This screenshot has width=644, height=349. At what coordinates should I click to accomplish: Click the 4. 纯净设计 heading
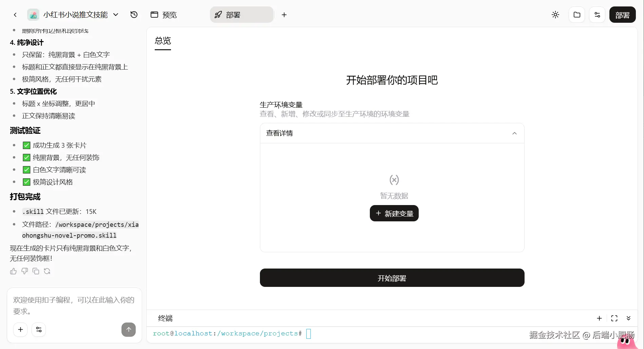[x=27, y=42]
